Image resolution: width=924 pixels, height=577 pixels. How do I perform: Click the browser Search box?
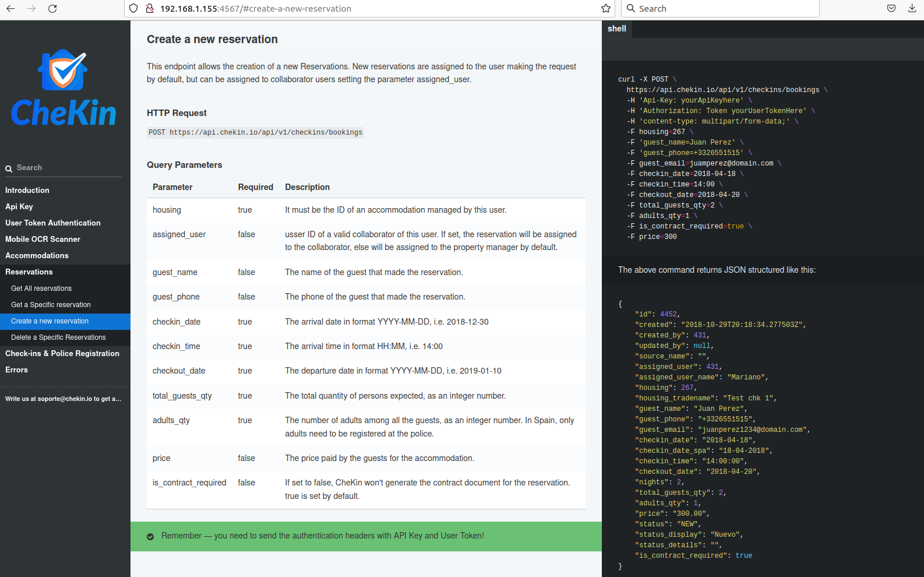[722, 9]
